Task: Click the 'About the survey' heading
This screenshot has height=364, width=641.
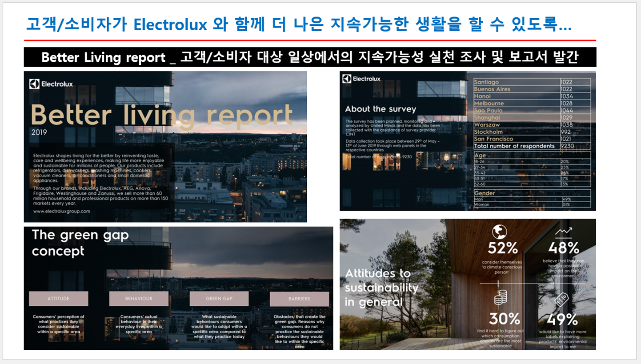Action: pos(381,109)
